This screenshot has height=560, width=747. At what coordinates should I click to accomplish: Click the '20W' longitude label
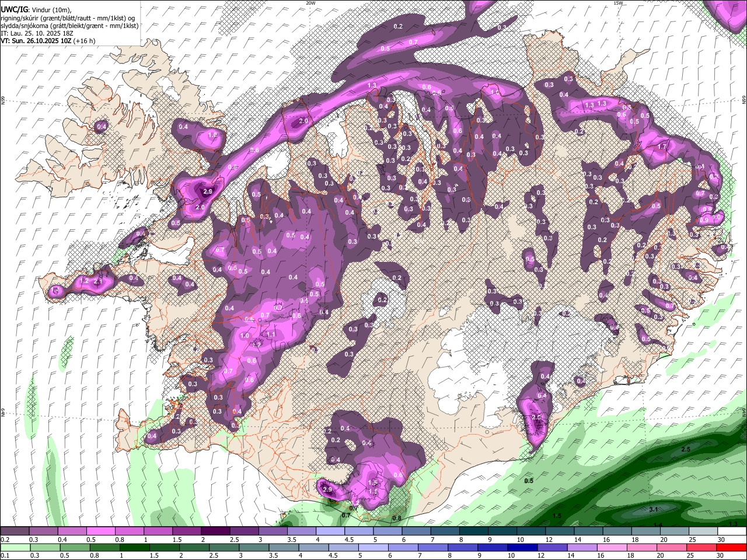pyautogui.click(x=310, y=3)
